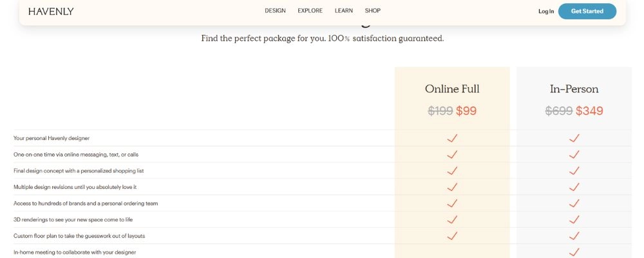The height and width of the screenshot is (258, 644).
Task: Click 'Custom floor plan' feature text
Action: 79,236
